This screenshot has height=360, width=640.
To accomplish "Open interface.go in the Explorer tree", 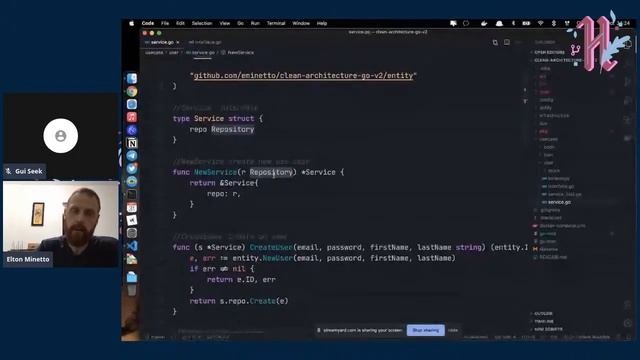I will tap(561, 187).
